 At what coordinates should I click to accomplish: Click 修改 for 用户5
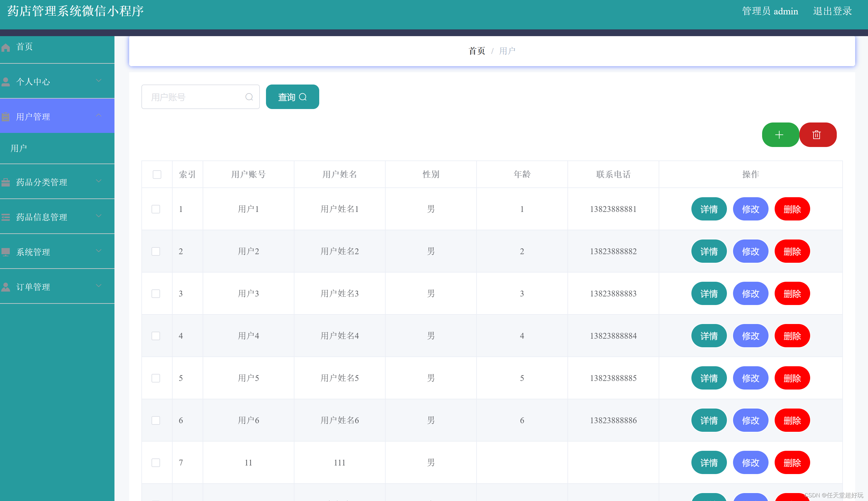click(750, 378)
